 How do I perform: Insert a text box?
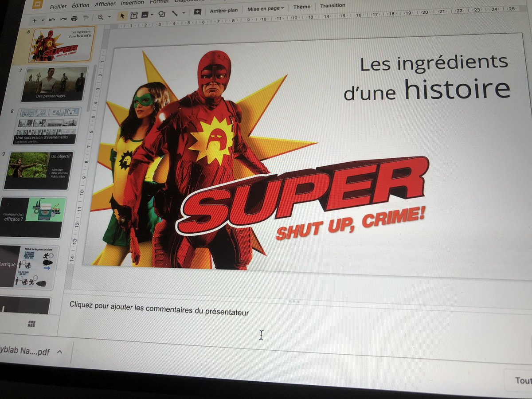(134, 16)
